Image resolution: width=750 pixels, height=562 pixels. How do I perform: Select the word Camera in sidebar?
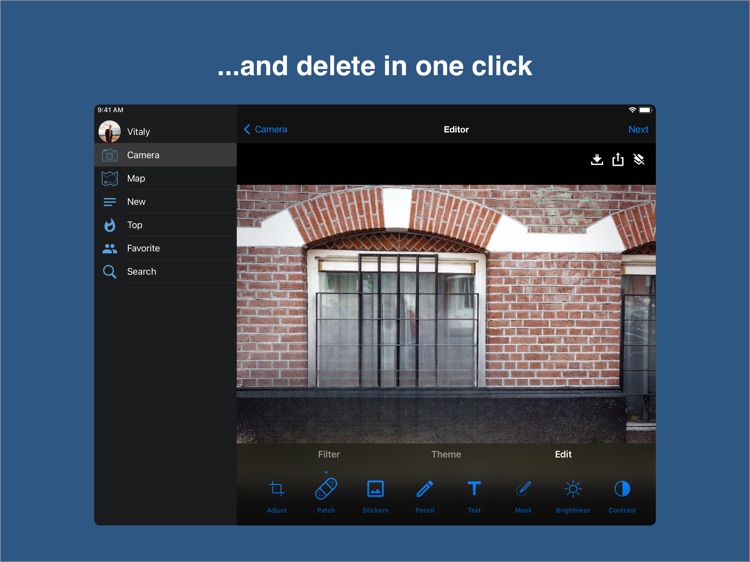tap(143, 155)
